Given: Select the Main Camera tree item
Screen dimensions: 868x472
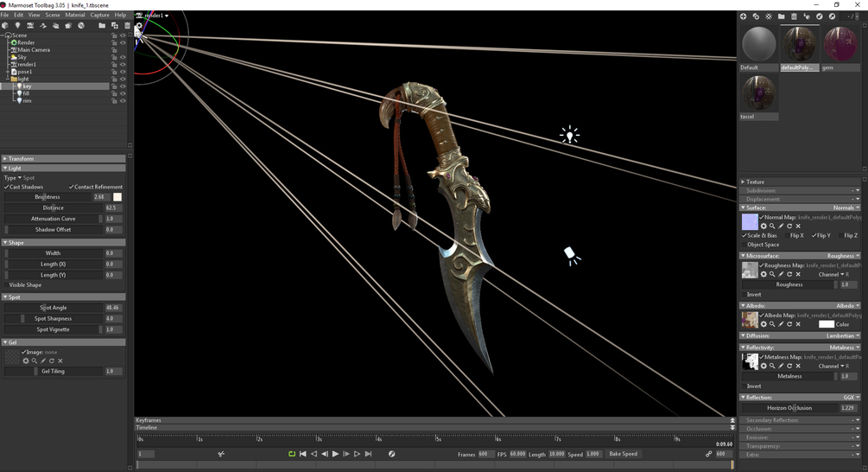Looking at the screenshot, I should (x=34, y=50).
